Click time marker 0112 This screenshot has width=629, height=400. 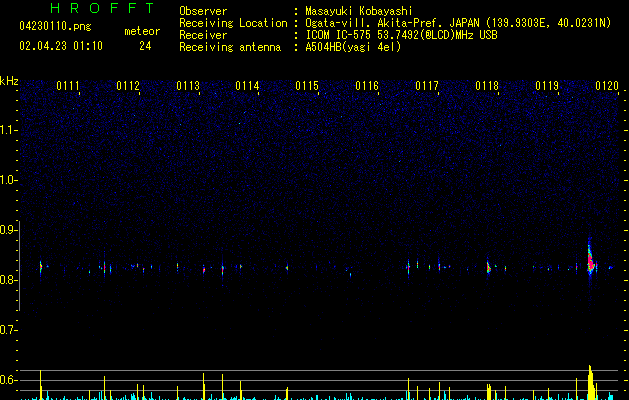[x=128, y=86]
